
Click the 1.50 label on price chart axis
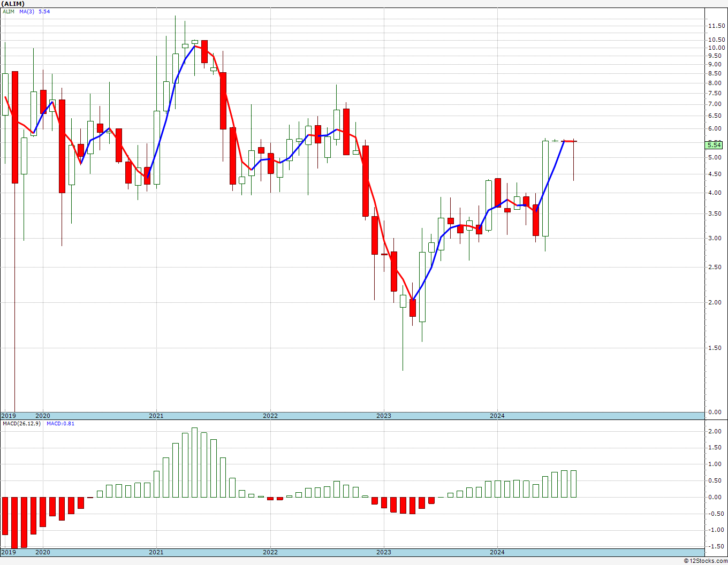point(716,348)
